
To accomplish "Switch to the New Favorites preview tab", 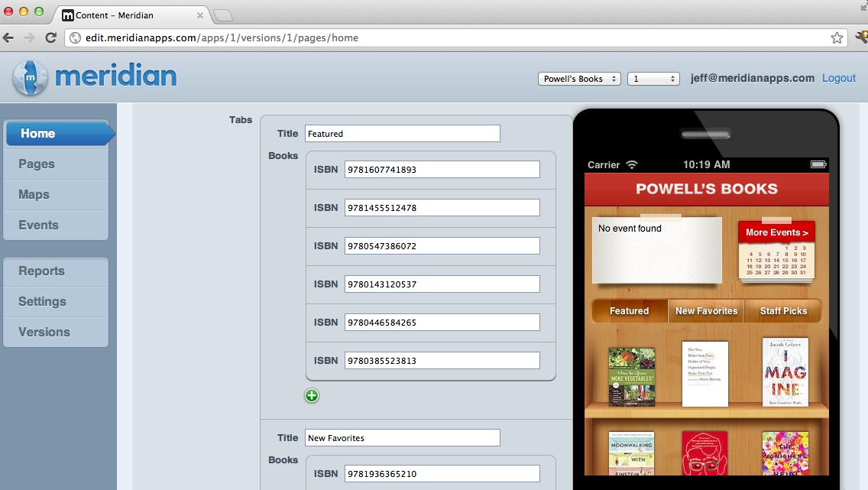I will click(x=705, y=310).
